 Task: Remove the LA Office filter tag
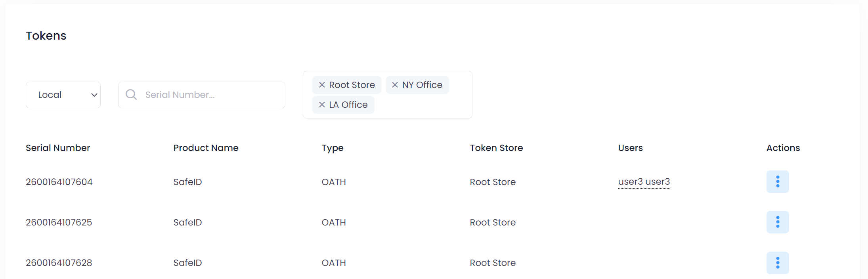(x=322, y=105)
